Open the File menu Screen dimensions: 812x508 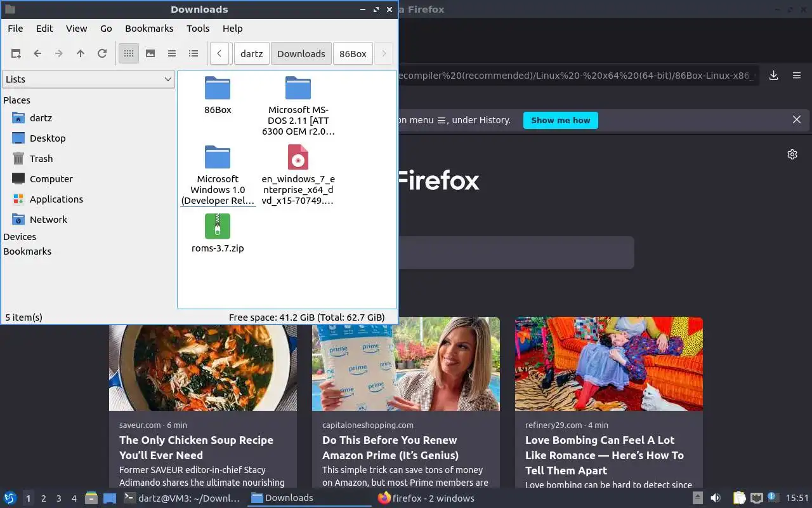[15, 29]
